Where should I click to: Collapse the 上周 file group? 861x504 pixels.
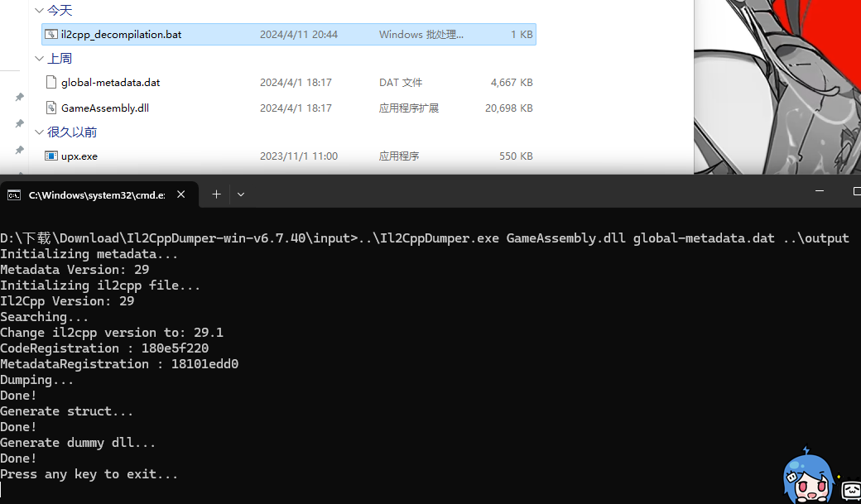(x=39, y=58)
